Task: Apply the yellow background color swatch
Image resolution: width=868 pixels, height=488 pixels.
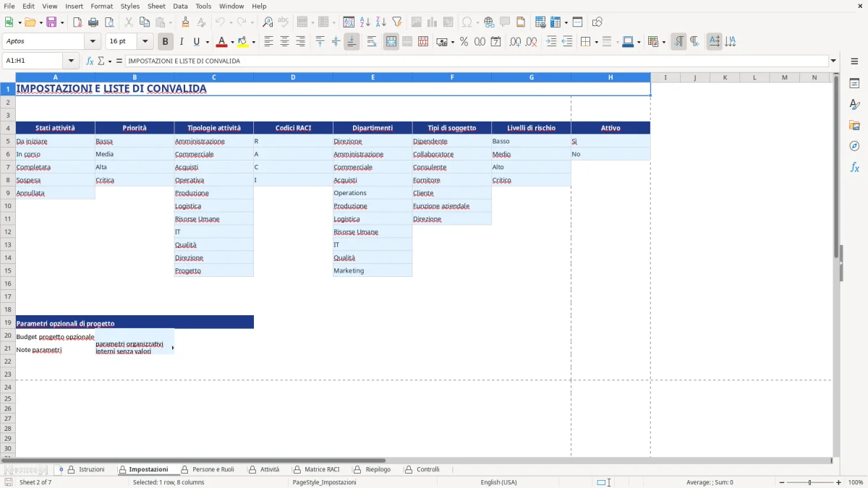Action: [x=243, y=42]
